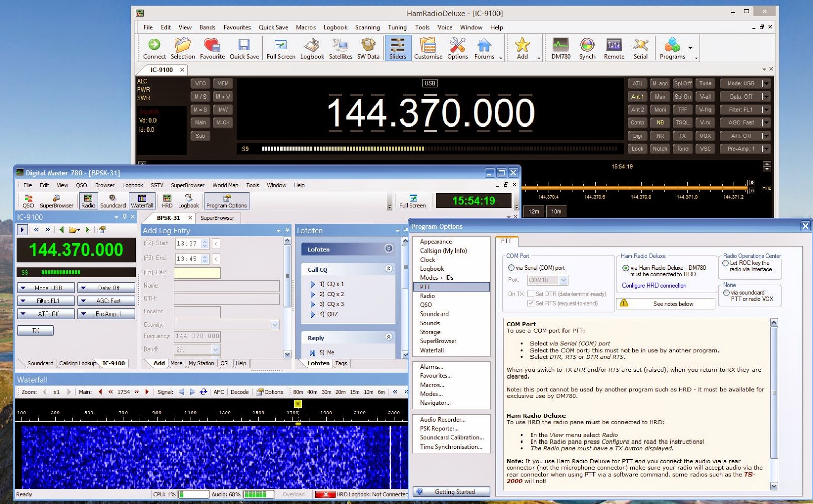Select via Ham Radio Deluxe - DM780 radio button
This screenshot has height=504, width=813.
point(626,268)
